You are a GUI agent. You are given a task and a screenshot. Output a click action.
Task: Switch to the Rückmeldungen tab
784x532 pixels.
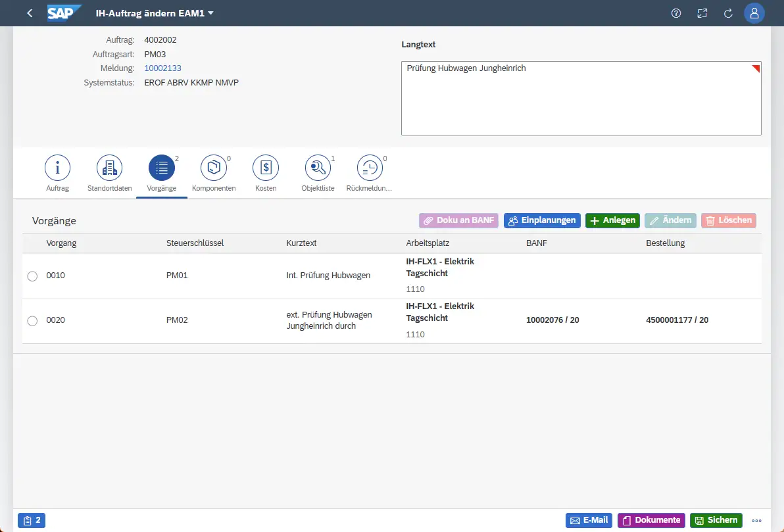pyautogui.click(x=369, y=174)
